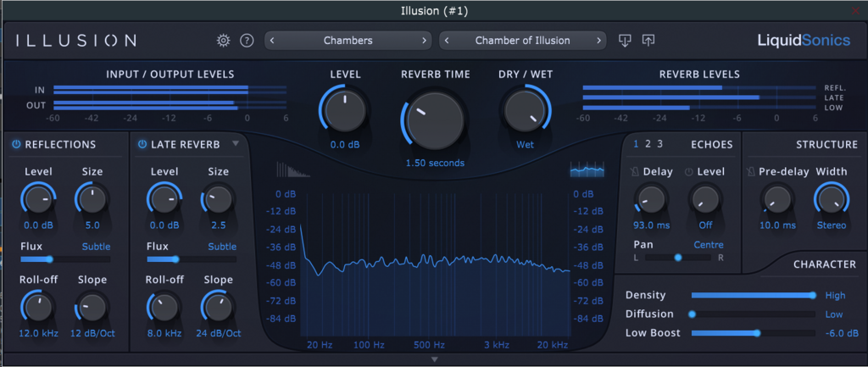Toggle the Late Reverb power button
This screenshot has width=868, height=367.
tap(142, 144)
